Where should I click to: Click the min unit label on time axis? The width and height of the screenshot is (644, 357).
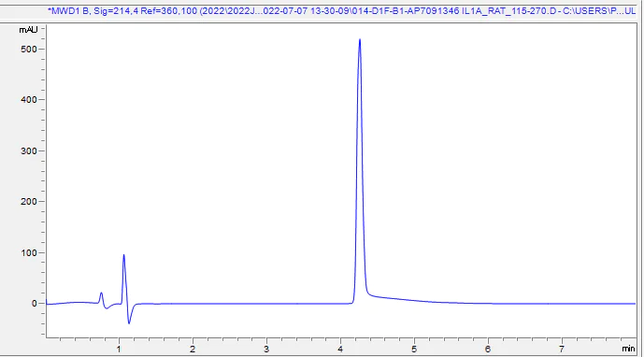pyautogui.click(x=628, y=349)
